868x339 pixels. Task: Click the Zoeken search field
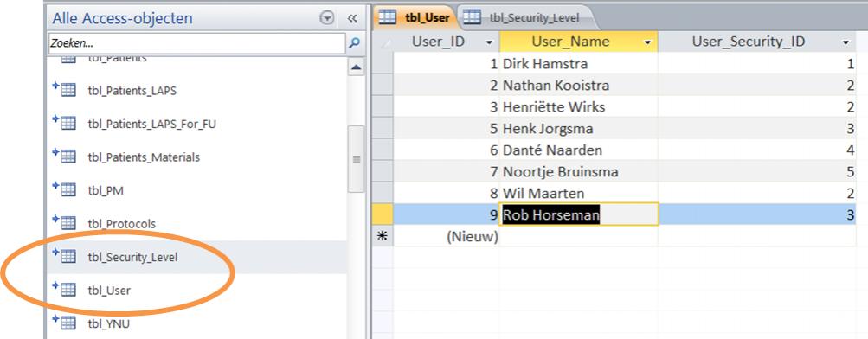point(196,43)
